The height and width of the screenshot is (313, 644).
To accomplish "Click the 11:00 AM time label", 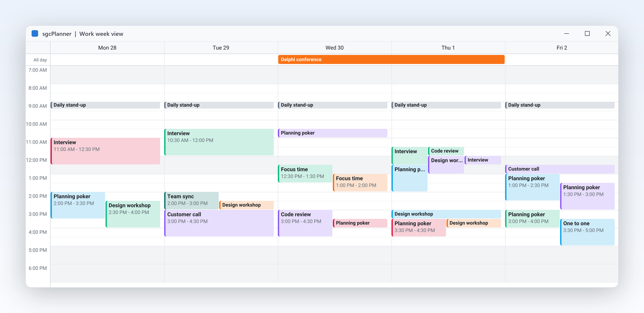I will tap(37, 142).
